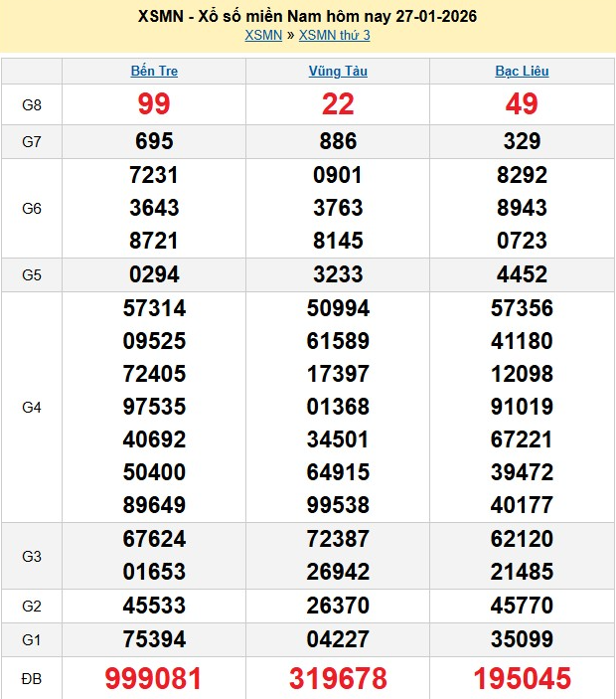This screenshot has height=699, width=616.
Task: Select G5 number 3233 under Vũng Tàu
Action: [x=338, y=274]
